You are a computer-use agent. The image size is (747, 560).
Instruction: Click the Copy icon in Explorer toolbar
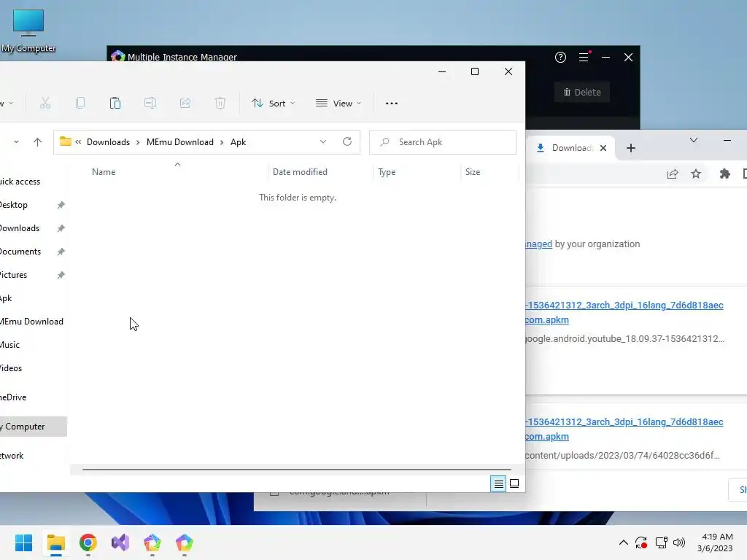pyautogui.click(x=80, y=103)
